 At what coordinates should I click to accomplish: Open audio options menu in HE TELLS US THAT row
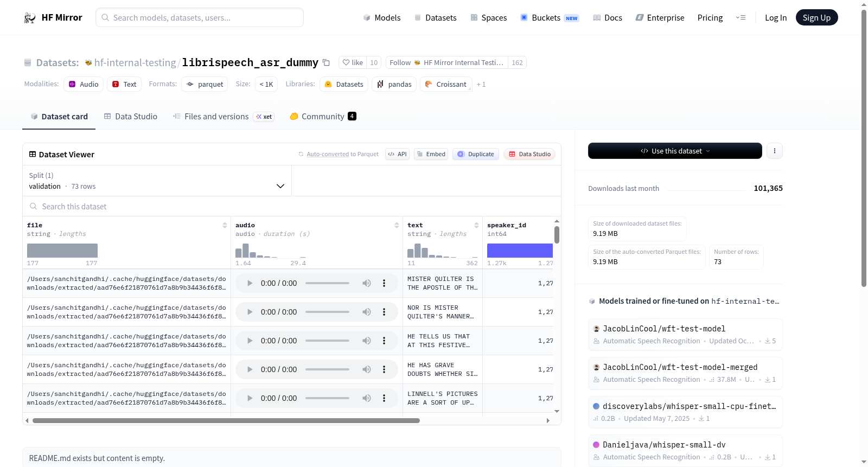(x=384, y=341)
